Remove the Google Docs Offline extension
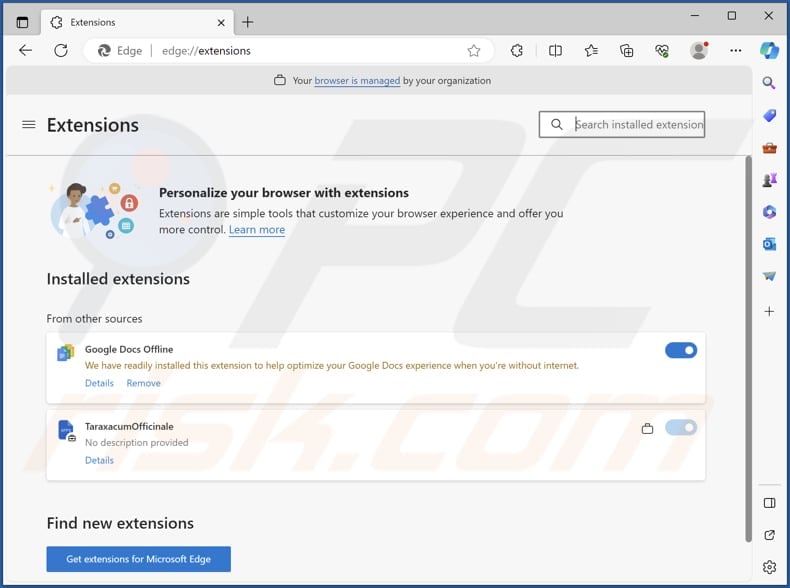The width and height of the screenshot is (790, 588). click(x=144, y=383)
